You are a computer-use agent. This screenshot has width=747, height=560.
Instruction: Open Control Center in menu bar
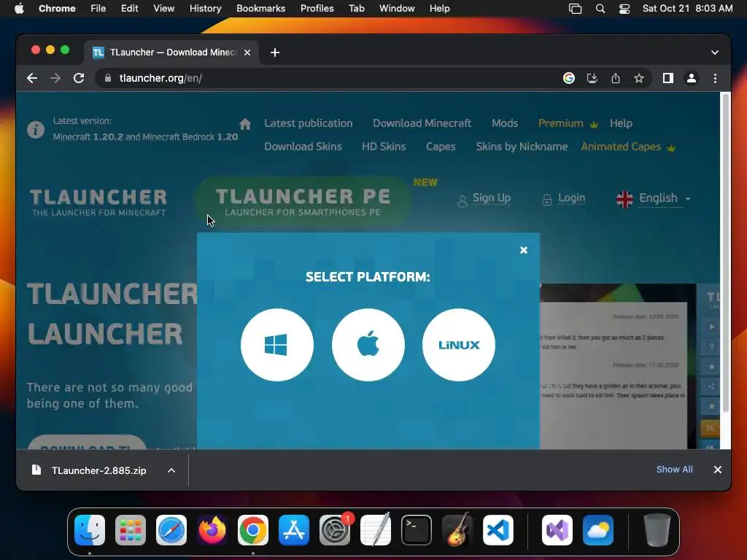(x=624, y=9)
